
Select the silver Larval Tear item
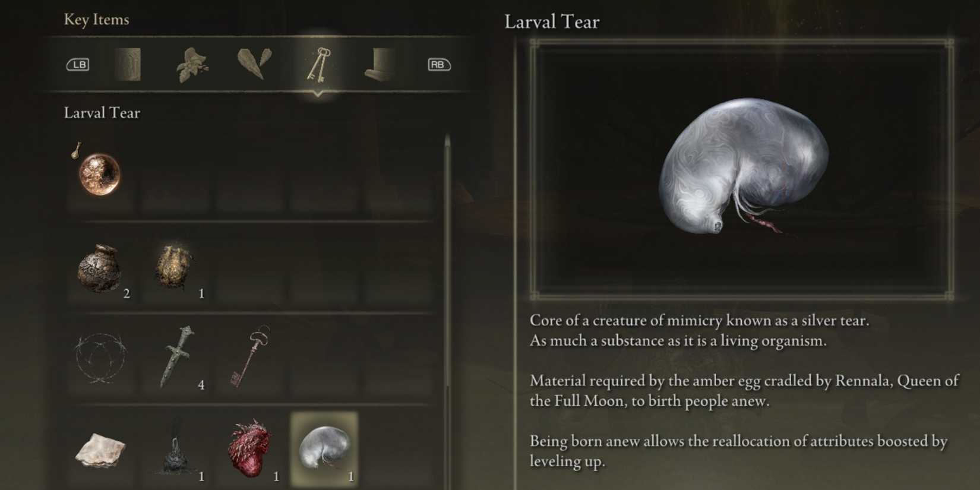(324, 448)
